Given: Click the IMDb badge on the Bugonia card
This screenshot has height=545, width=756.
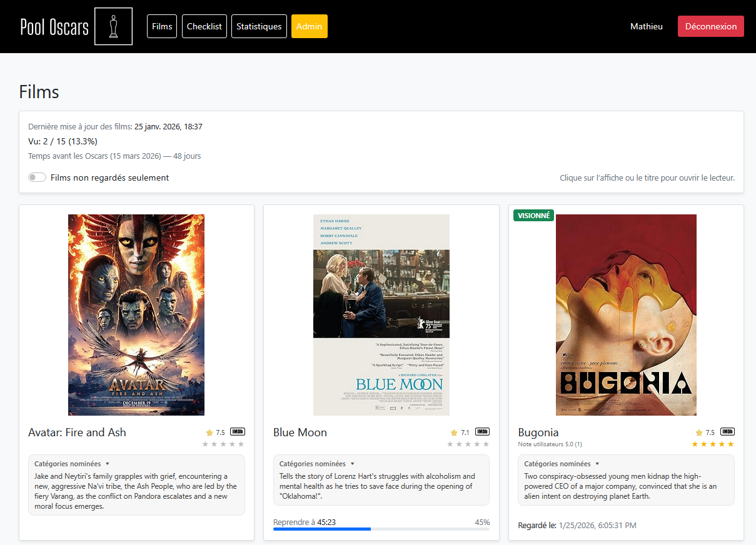Looking at the screenshot, I should point(727,432).
